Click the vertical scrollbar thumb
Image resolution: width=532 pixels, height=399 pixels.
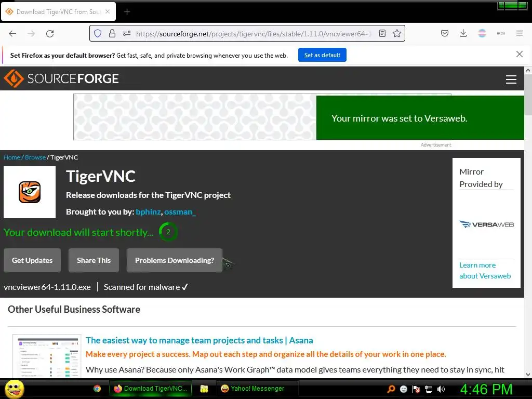coord(528,95)
